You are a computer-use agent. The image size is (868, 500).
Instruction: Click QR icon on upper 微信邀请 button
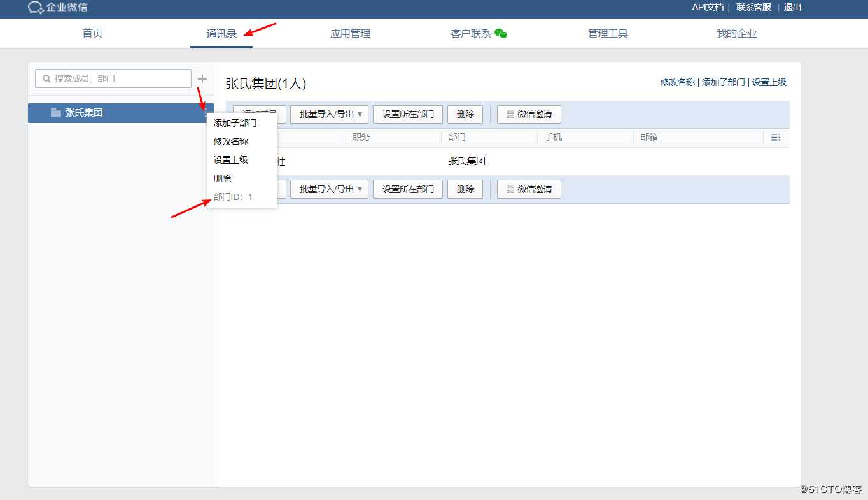(x=510, y=113)
